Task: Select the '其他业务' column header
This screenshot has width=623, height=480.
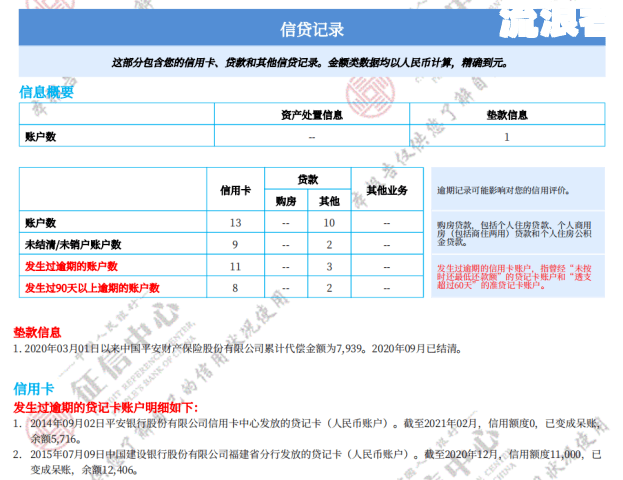Action: pyautogui.click(x=387, y=190)
